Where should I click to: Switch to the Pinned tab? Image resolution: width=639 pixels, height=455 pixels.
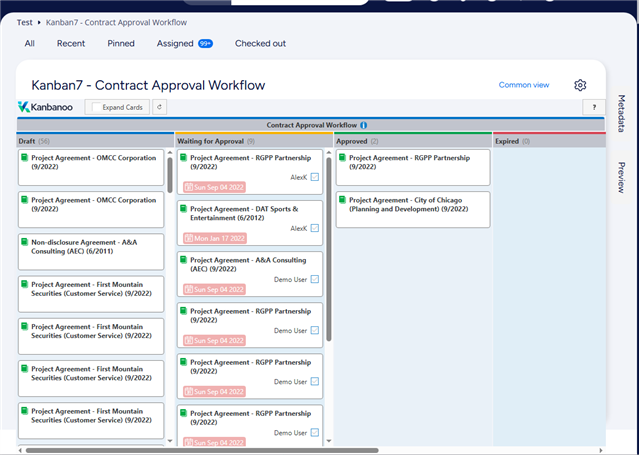(121, 44)
